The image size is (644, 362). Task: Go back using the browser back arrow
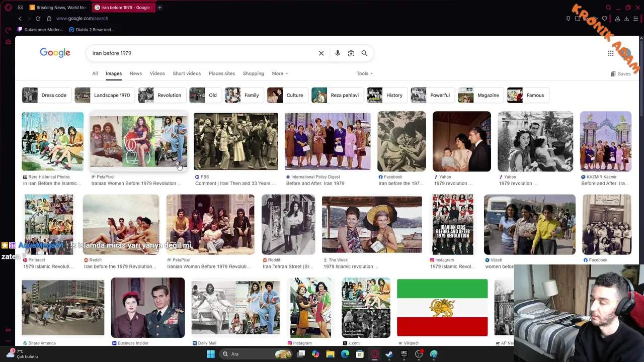[x=20, y=19]
